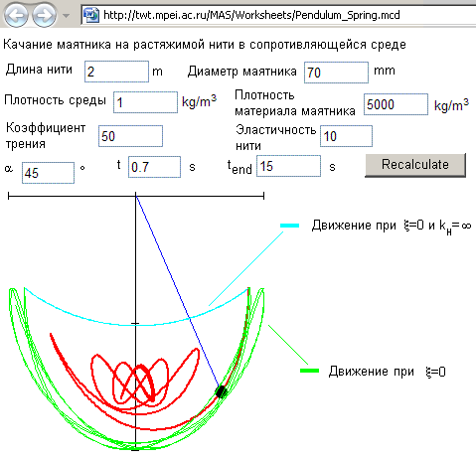Viewport: 476px width, 462px height.
Task: Click the Диаметр маятника input field
Action: pos(336,73)
